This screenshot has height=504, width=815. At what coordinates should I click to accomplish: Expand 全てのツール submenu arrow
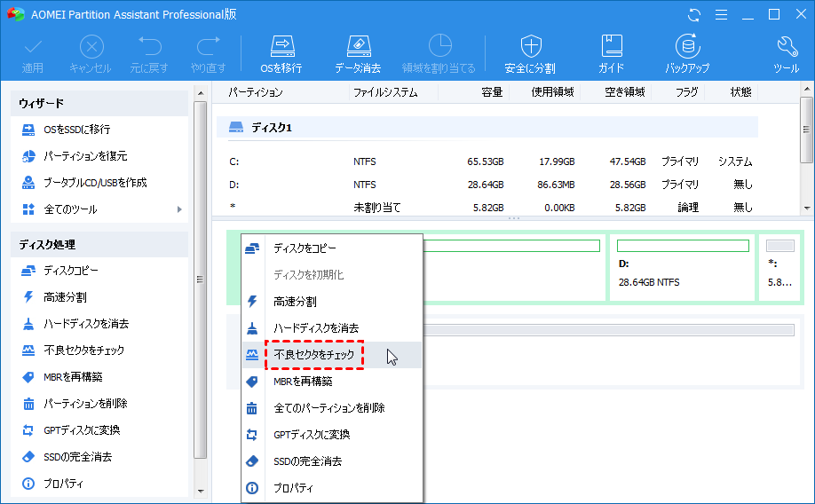tap(179, 209)
